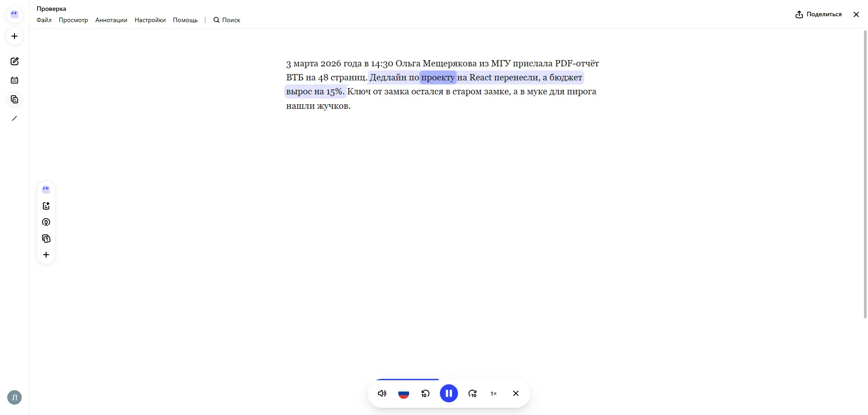Open the Настройки menu
Image resolution: width=868 pixels, height=415 pixels.
coord(150,20)
